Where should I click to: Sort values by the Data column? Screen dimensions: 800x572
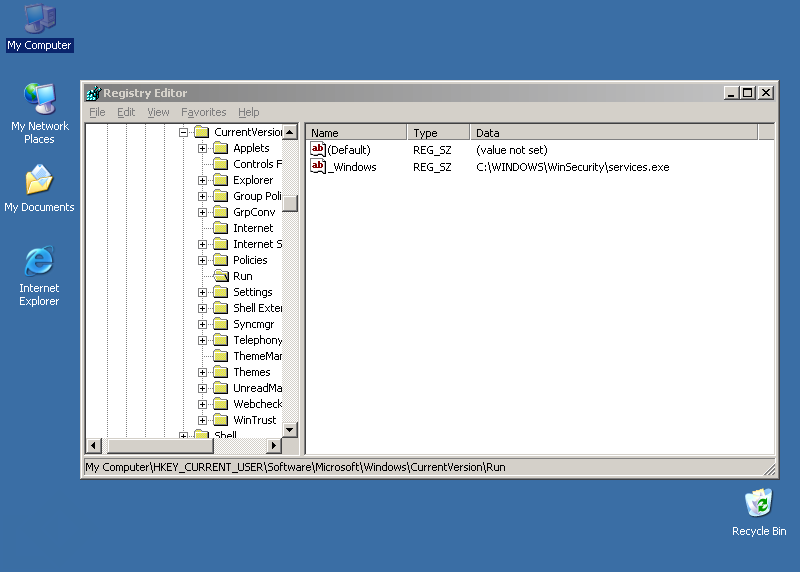coord(614,133)
